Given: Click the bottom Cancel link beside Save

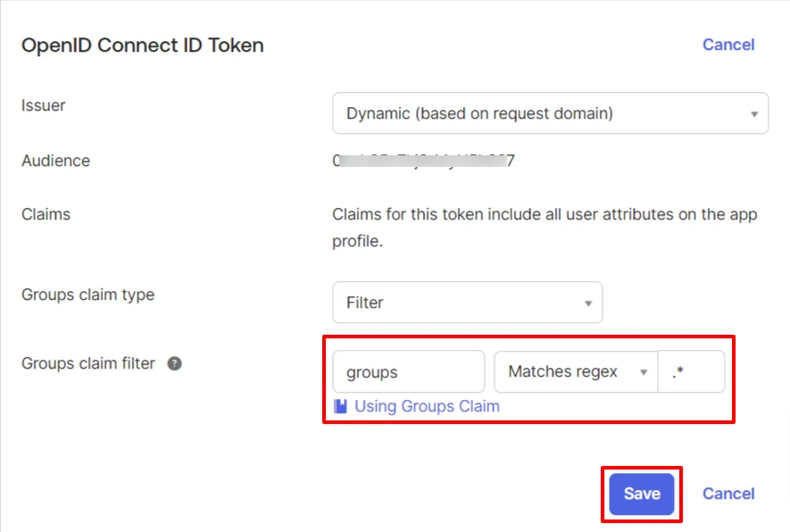Looking at the screenshot, I should [x=728, y=494].
